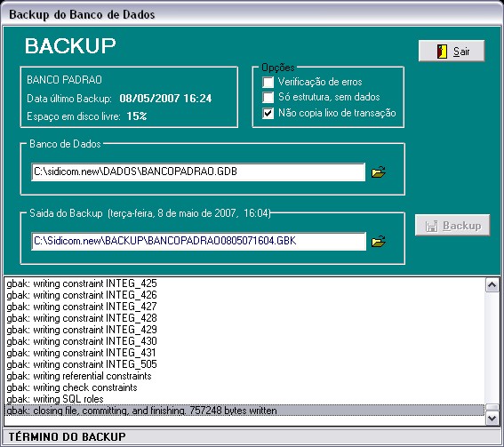This screenshot has height=447, width=504.
Task: Select log line writing constraint INTEG_425
Action: pos(244,283)
